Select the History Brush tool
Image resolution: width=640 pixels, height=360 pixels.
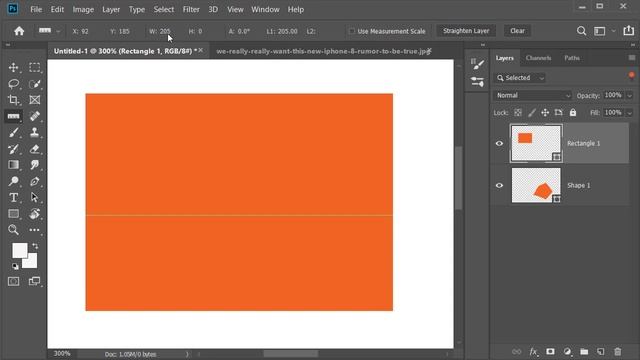(13, 149)
